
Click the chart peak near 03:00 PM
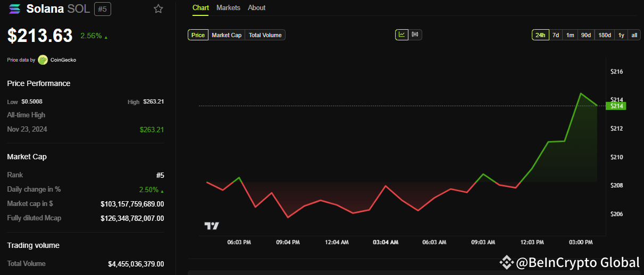(581, 93)
